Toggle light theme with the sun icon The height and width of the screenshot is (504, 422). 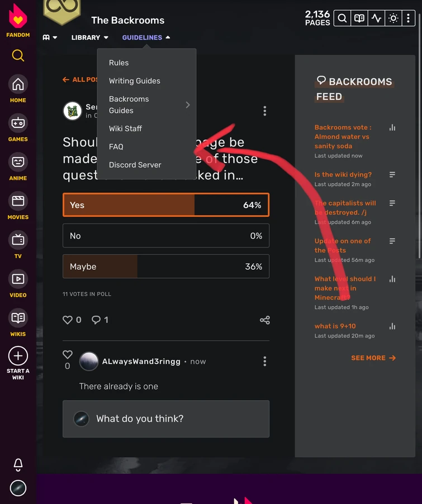click(x=393, y=18)
